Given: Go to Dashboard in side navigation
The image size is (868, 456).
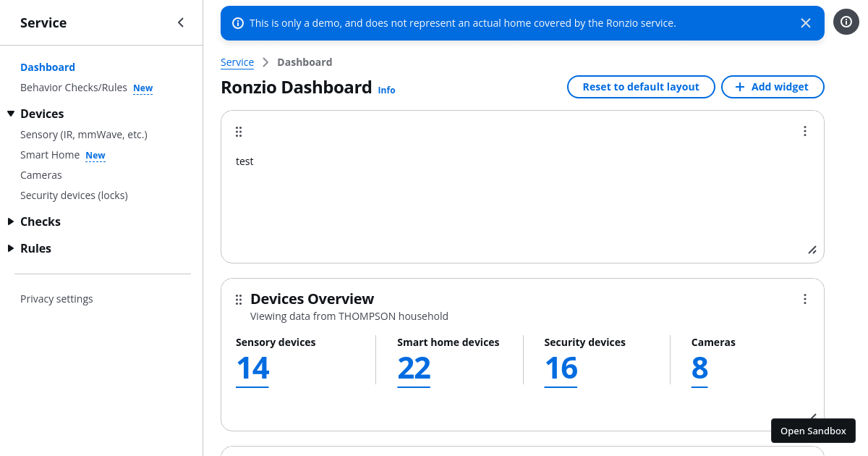Looking at the screenshot, I should click(x=48, y=67).
